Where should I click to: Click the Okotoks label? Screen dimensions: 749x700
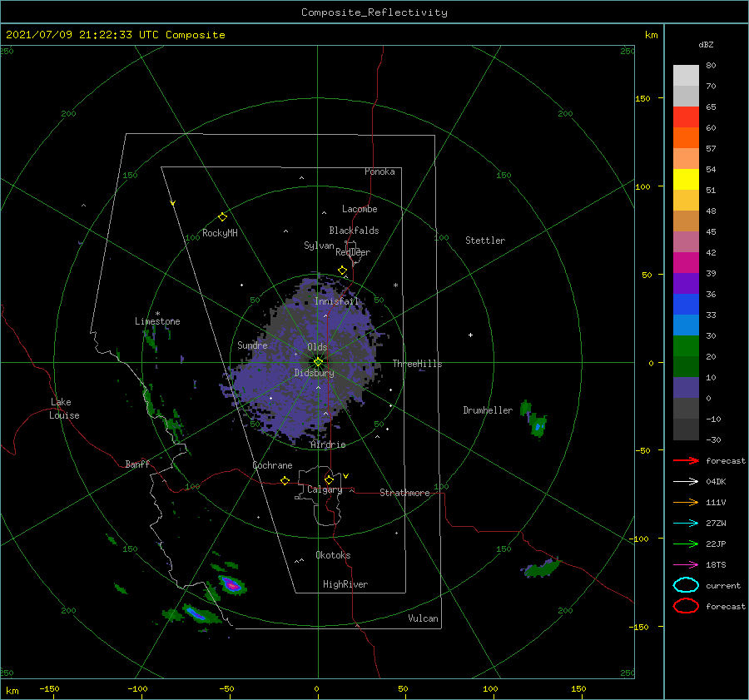click(333, 555)
